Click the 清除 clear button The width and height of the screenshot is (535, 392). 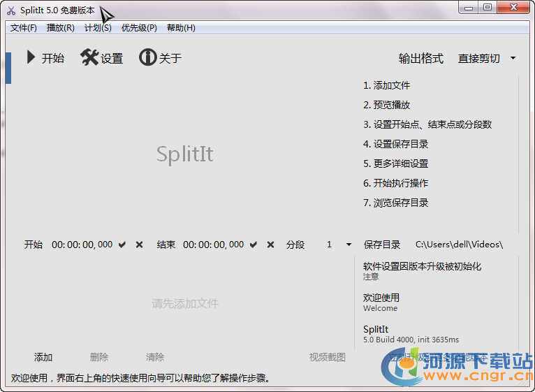155,357
